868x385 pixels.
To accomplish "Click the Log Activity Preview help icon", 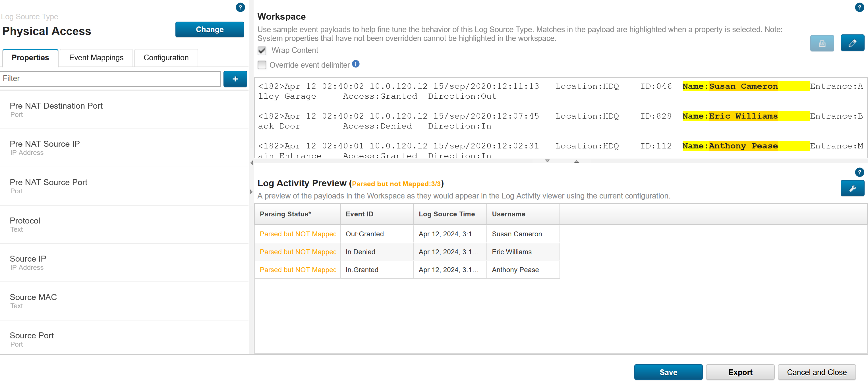I will [x=859, y=172].
